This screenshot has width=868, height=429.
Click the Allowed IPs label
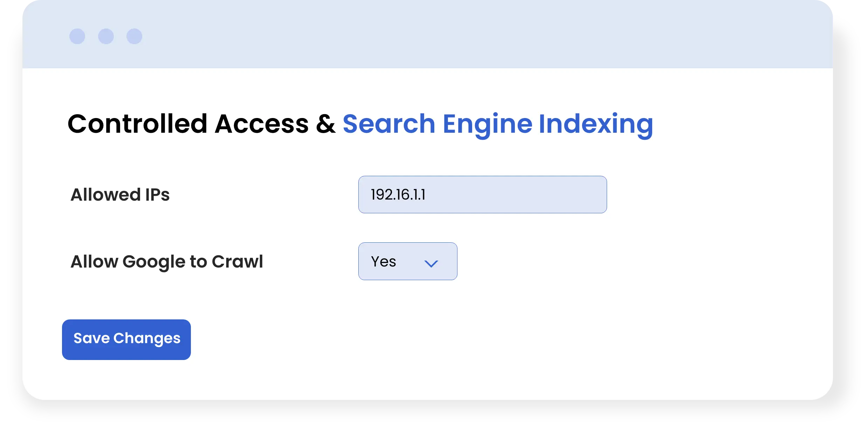[x=120, y=195]
